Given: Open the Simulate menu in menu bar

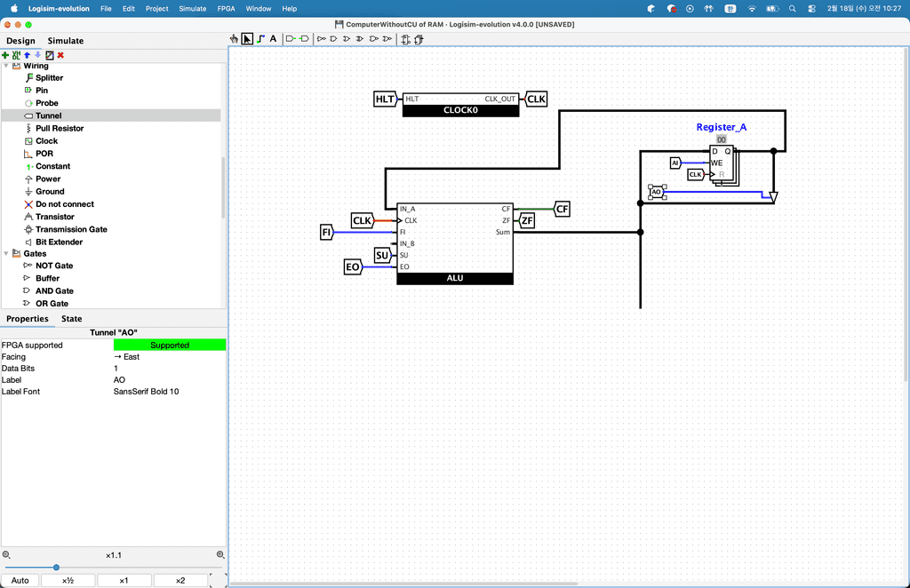Looking at the screenshot, I should 193,8.
